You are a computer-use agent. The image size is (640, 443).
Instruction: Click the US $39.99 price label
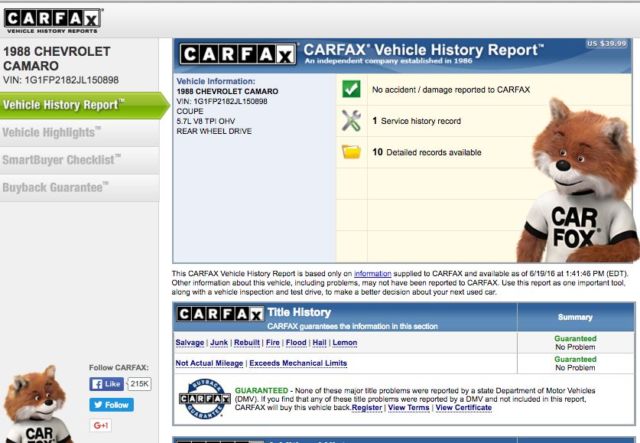[x=607, y=43]
